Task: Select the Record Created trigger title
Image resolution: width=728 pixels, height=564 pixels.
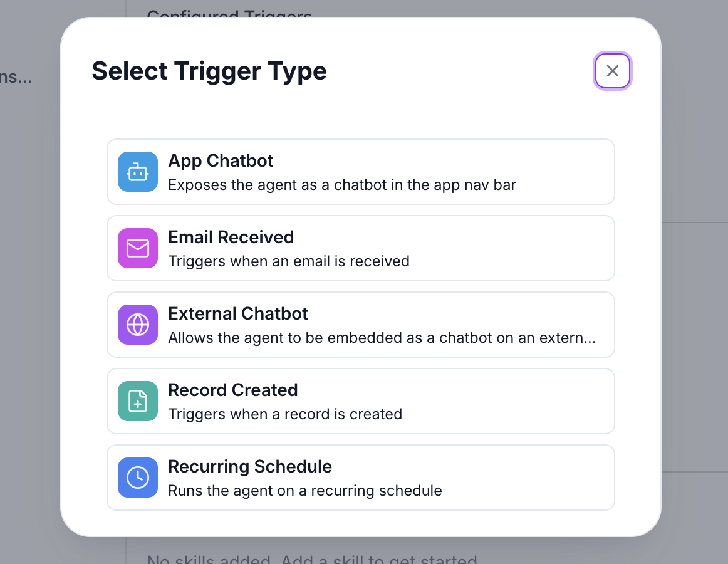Action: (x=232, y=390)
